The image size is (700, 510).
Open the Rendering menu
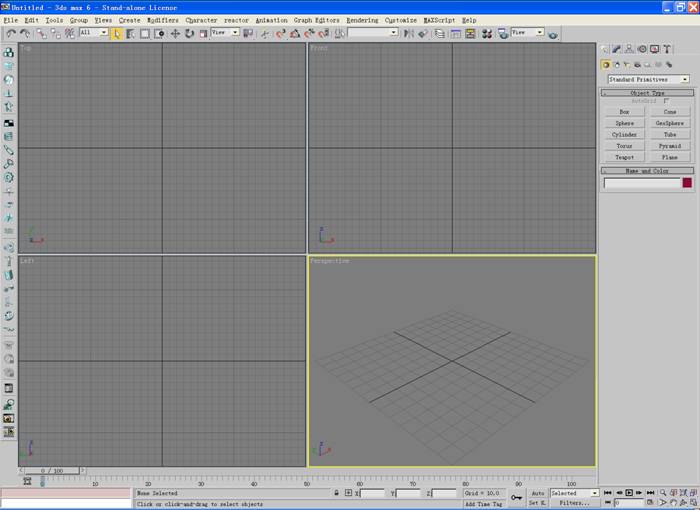point(362,20)
